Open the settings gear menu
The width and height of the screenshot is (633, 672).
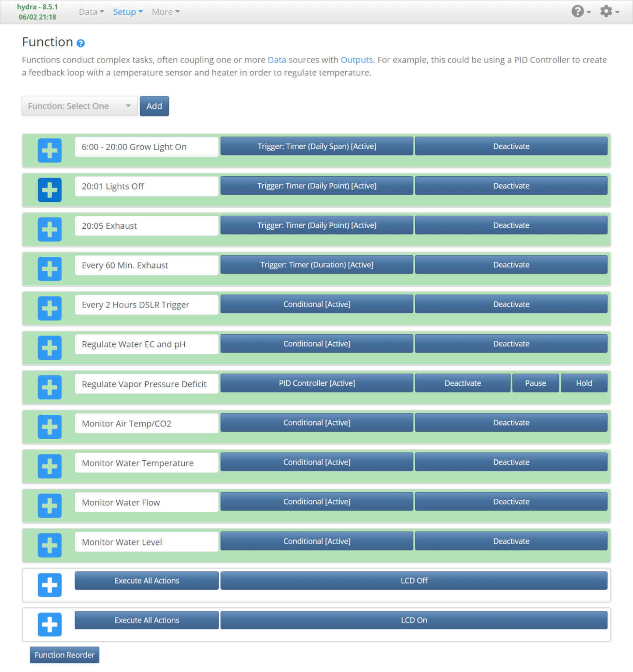tap(609, 11)
